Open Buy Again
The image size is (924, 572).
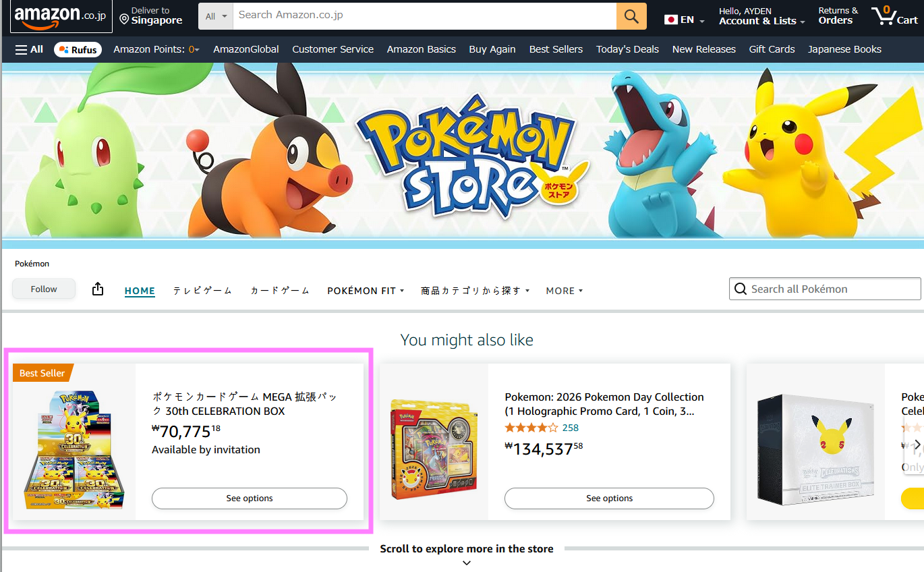click(x=492, y=49)
